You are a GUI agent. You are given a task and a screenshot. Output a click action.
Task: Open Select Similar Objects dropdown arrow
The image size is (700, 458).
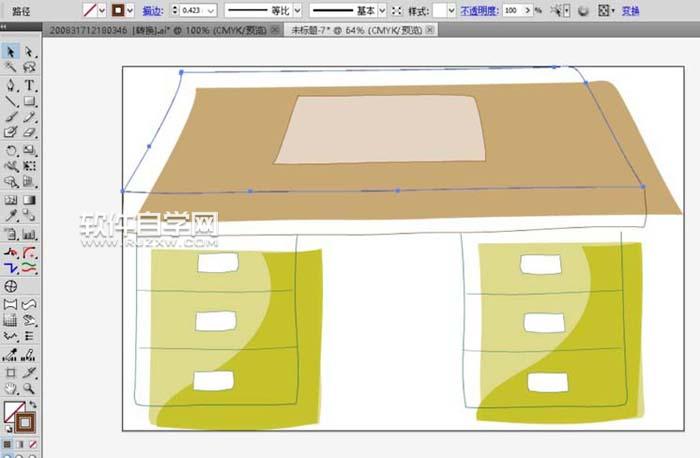point(567,11)
